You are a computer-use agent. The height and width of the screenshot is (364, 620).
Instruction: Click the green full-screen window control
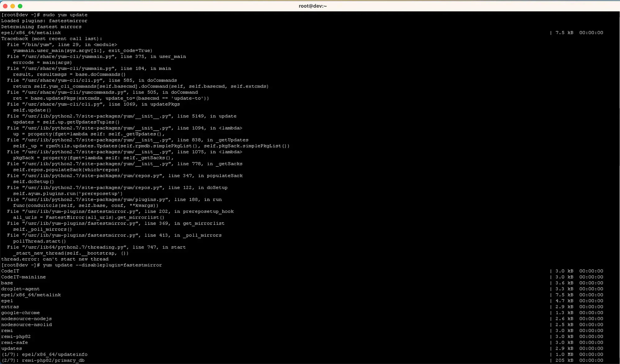tap(20, 6)
